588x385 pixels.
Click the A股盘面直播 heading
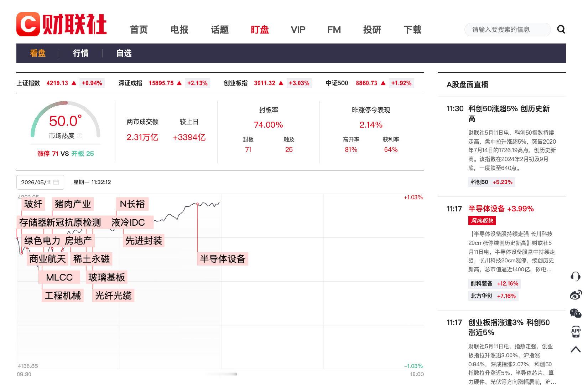click(x=467, y=84)
